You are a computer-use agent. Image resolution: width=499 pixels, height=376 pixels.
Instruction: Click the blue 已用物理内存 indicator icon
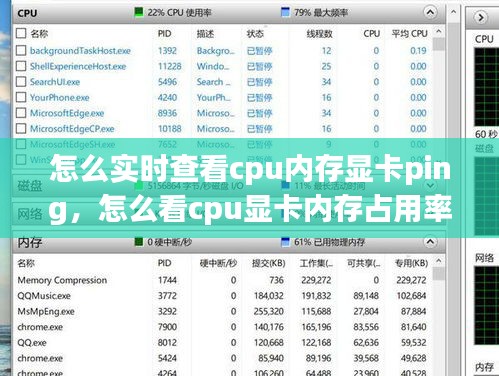click(x=285, y=242)
